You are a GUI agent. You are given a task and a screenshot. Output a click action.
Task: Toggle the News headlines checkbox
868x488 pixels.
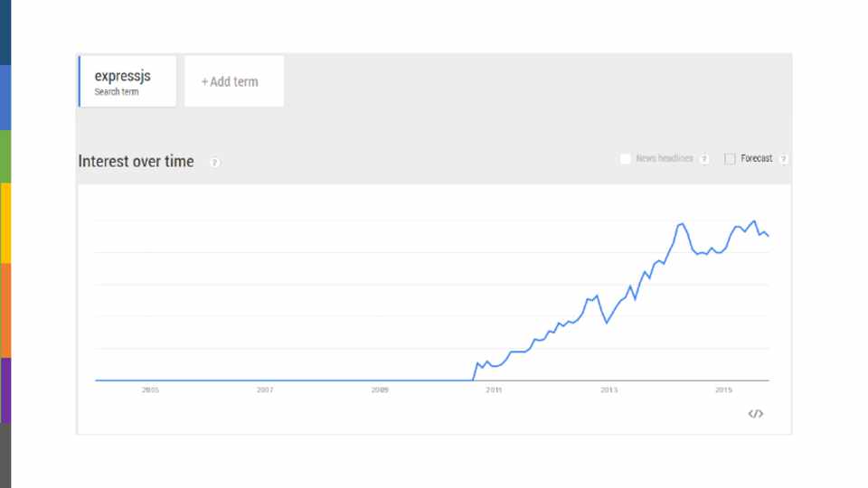click(x=625, y=159)
